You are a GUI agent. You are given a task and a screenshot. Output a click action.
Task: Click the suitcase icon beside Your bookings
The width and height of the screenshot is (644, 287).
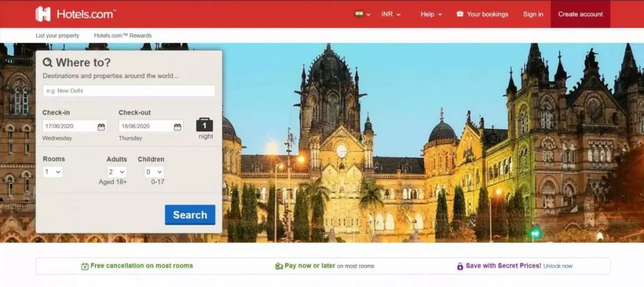(x=460, y=14)
